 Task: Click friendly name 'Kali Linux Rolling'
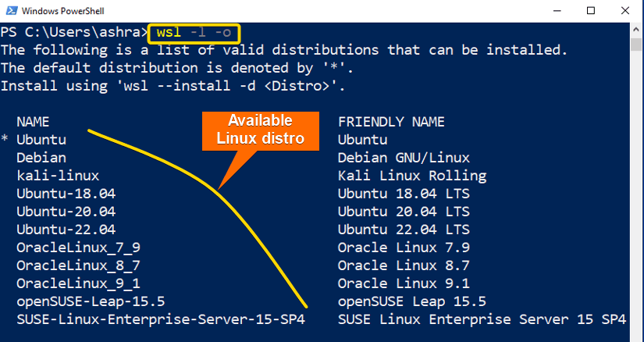(x=412, y=176)
